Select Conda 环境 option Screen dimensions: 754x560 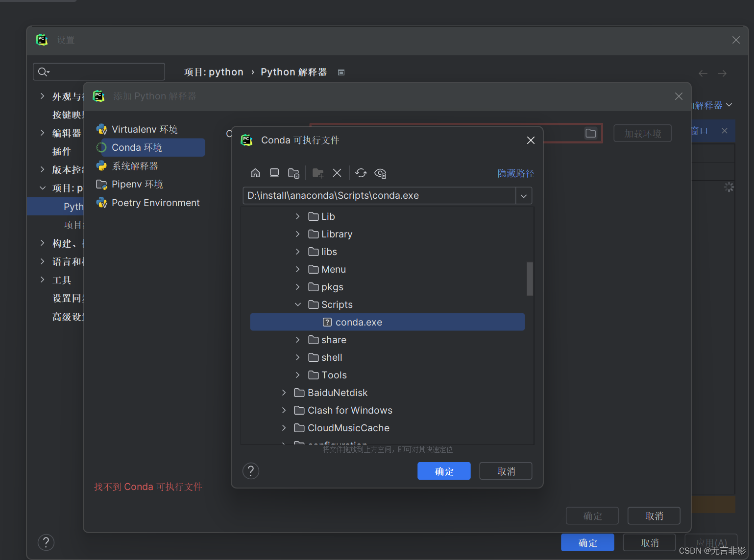(150, 147)
